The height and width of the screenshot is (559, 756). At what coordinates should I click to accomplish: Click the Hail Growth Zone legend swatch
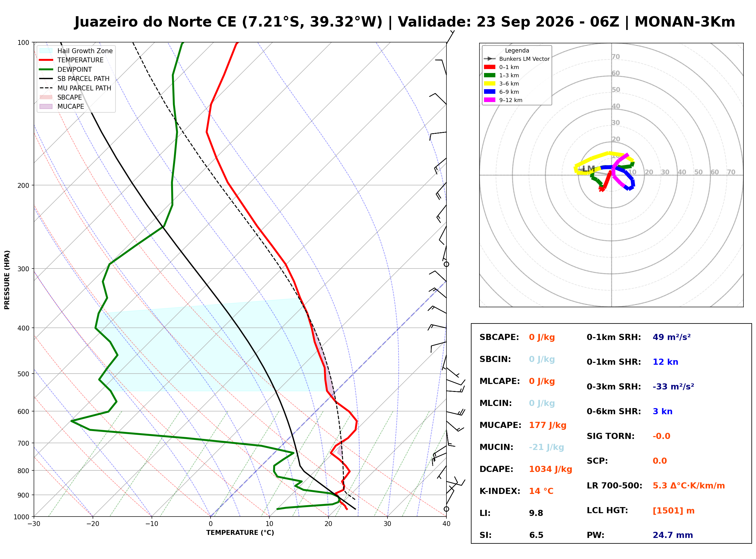point(46,51)
